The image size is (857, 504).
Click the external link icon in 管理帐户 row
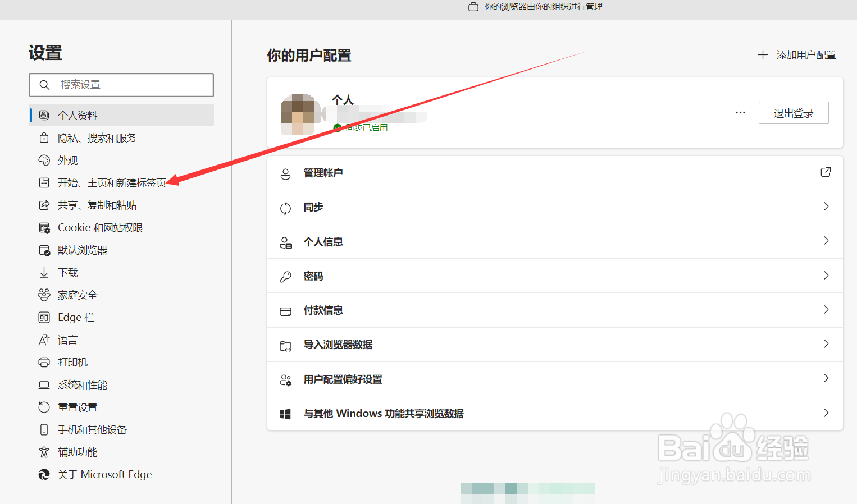[826, 172]
